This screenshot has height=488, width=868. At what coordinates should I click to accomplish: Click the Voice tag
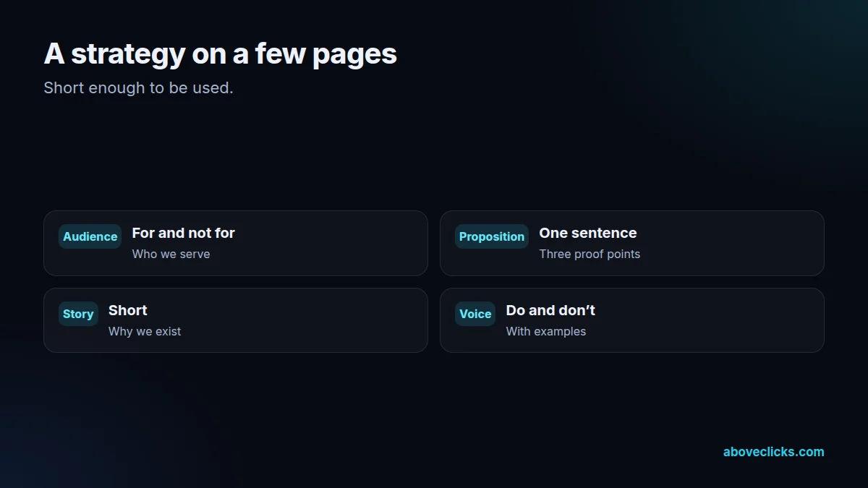coord(475,314)
